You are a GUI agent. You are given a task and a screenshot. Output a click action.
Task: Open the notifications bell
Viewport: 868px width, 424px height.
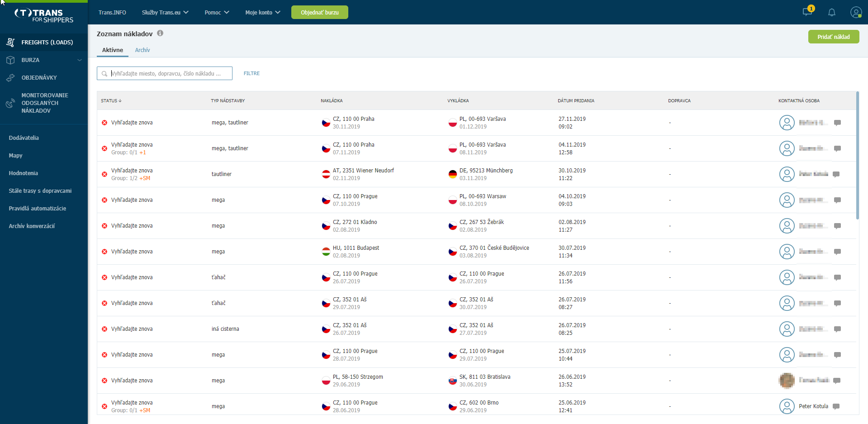831,12
